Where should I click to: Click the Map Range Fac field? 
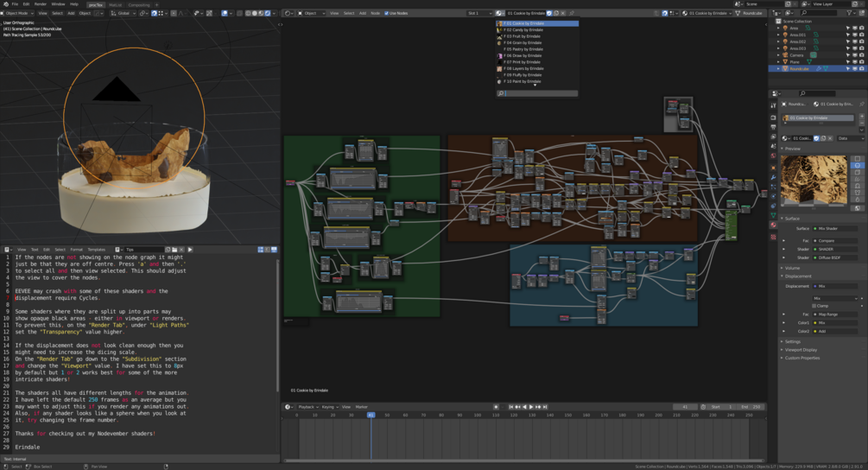point(833,314)
